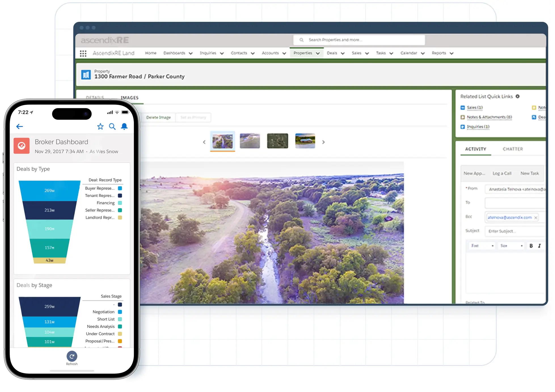Click the Enter Subject input field

pyautogui.click(x=515, y=231)
